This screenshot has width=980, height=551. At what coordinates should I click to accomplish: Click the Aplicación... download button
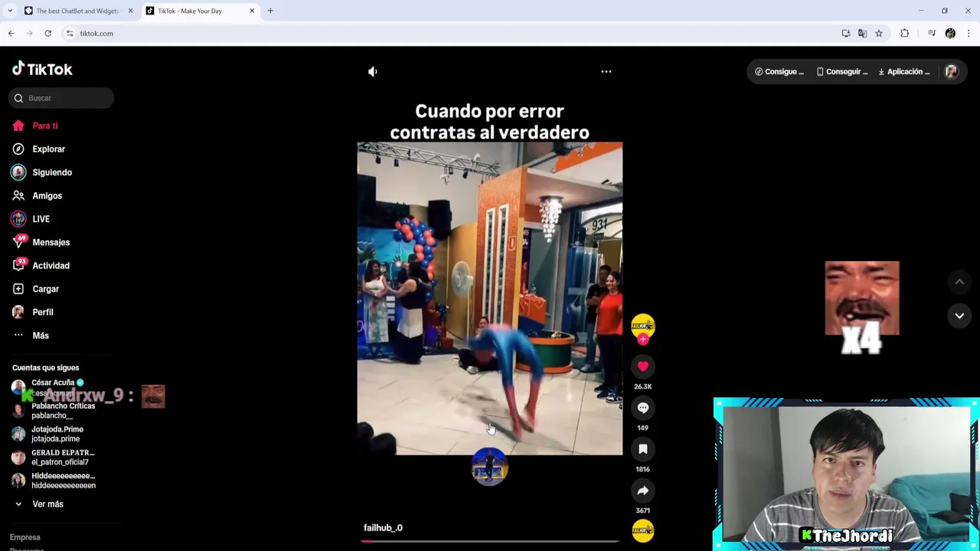point(904,72)
